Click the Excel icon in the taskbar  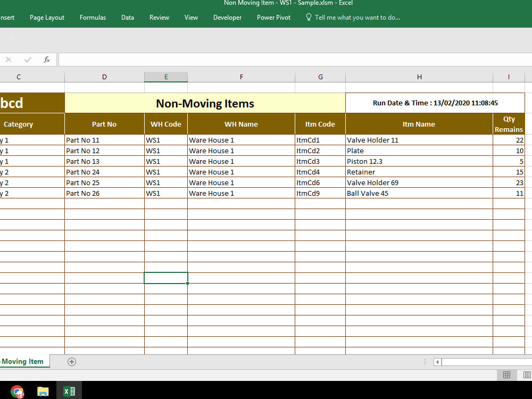(x=69, y=392)
